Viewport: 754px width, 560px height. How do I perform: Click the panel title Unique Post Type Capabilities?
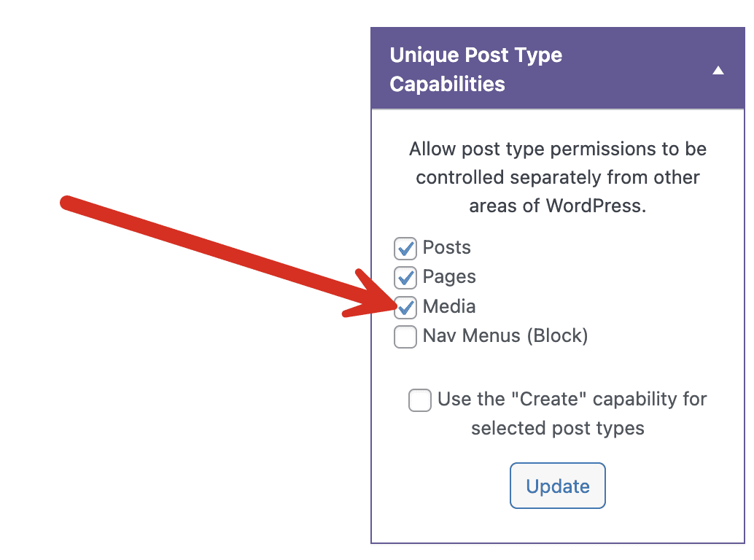(476, 69)
